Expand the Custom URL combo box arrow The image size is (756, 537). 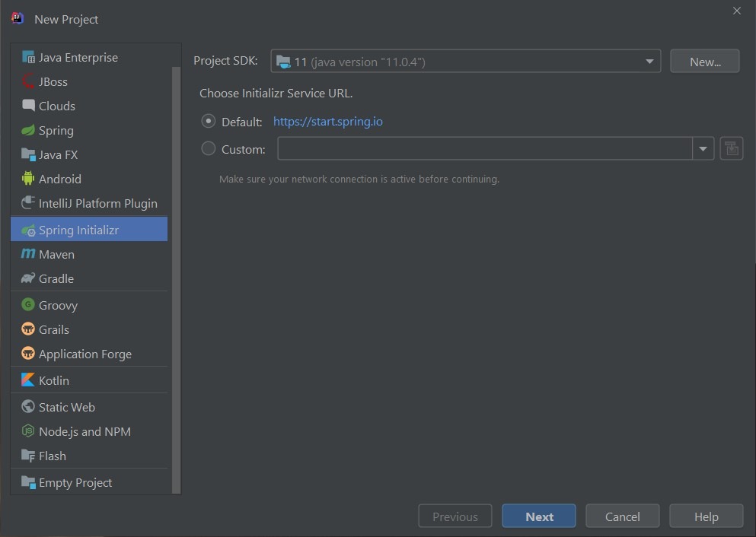[x=703, y=149]
